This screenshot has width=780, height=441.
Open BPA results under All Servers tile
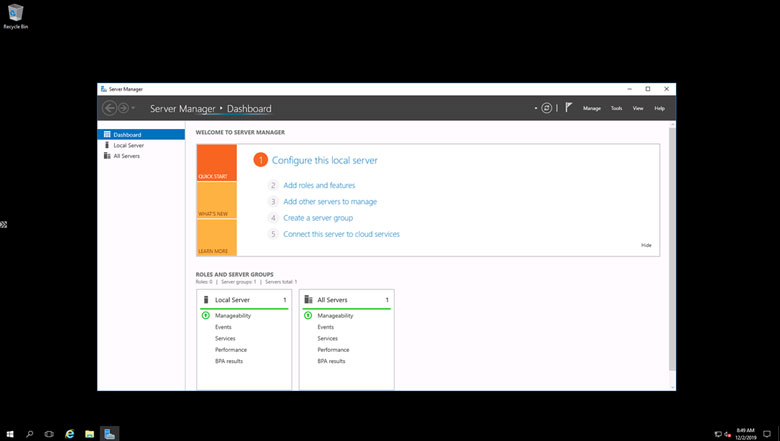(331, 361)
